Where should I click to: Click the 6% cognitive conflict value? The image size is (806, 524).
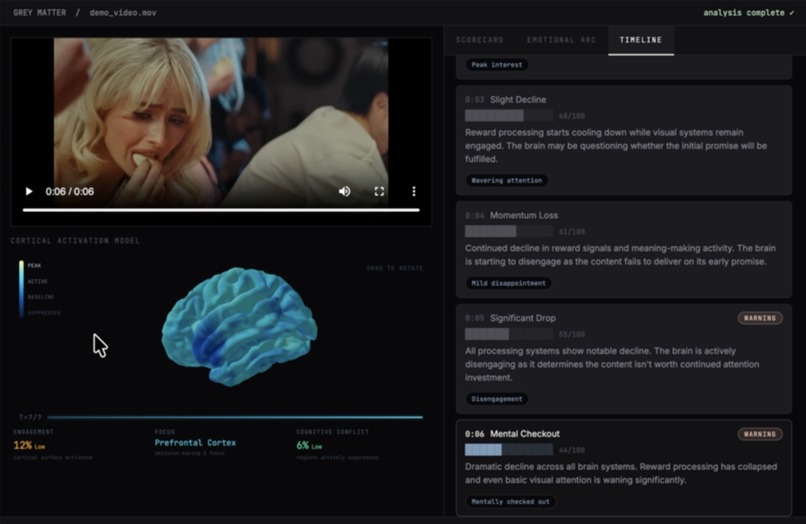click(x=303, y=445)
